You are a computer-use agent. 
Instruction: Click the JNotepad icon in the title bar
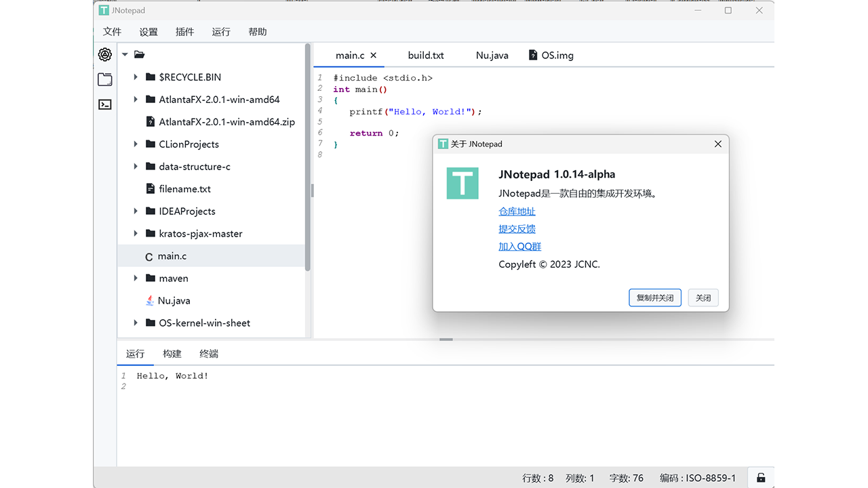[103, 9]
